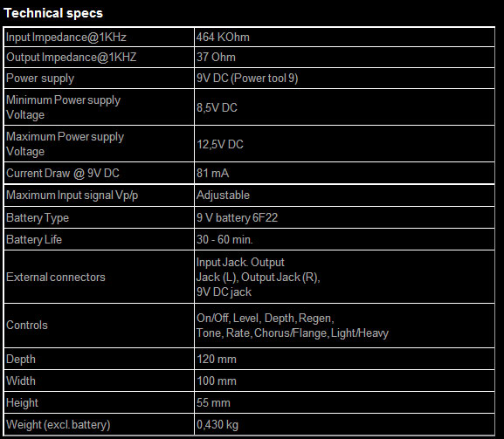Click the 120 mm depth value
Image resolution: width=504 pixels, height=439 pixels.
click(217, 359)
